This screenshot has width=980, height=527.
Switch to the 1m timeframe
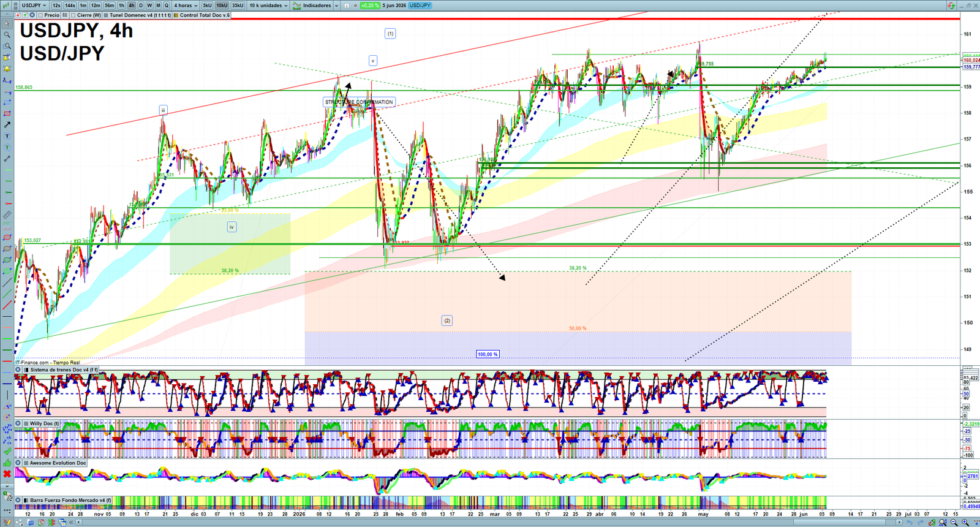pyautogui.click(x=83, y=6)
